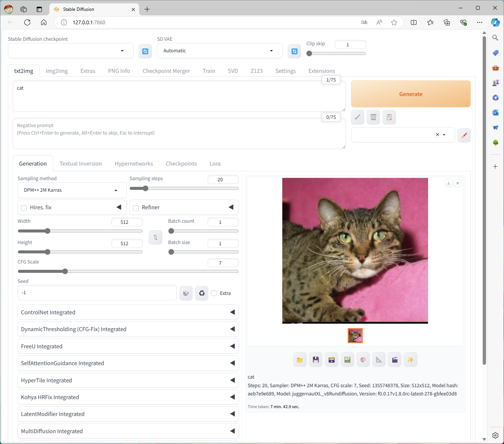
Task: Open the Settings tab
Action: tap(286, 71)
